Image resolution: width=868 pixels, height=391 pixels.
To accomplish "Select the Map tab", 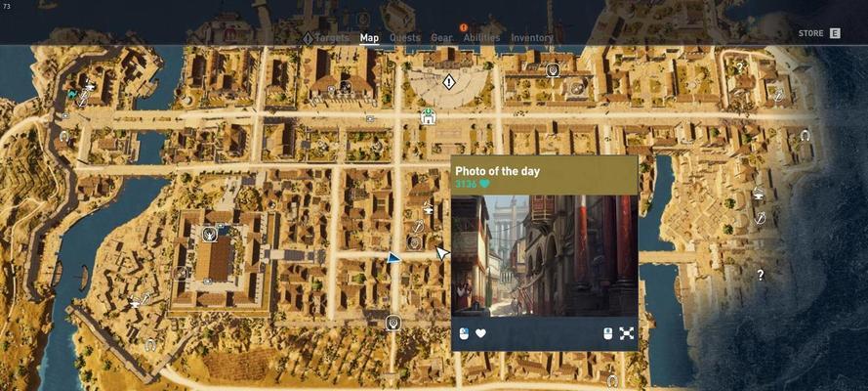I will [369, 38].
